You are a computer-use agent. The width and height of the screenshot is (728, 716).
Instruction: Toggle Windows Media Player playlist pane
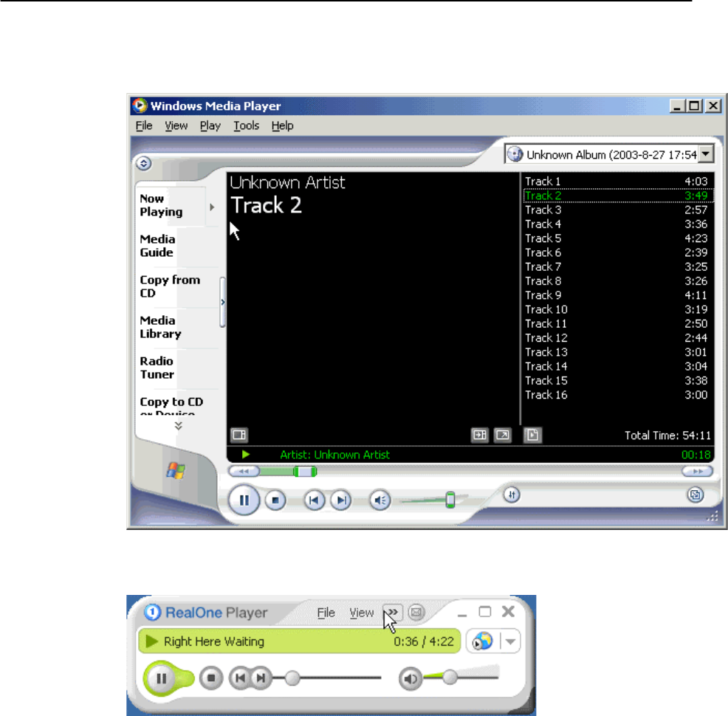click(532, 435)
